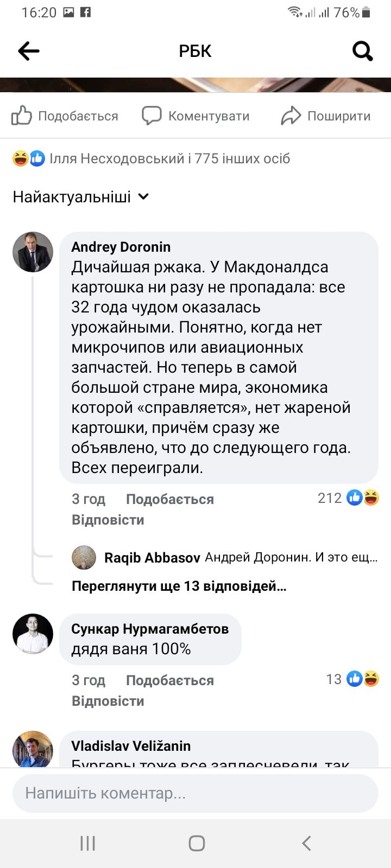Screen dimensions: 391x868
Task: Tap the Коментувати speech bubble icon
Action: click(x=152, y=116)
